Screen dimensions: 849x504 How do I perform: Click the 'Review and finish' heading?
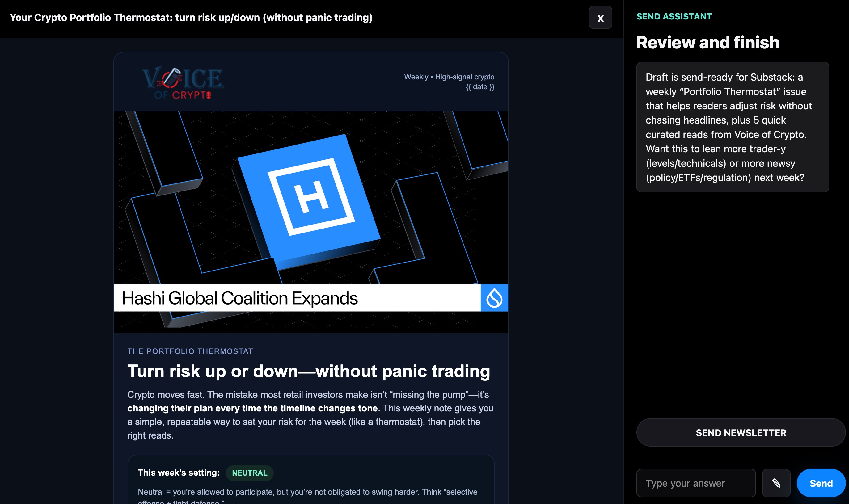[x=708, y=42]
